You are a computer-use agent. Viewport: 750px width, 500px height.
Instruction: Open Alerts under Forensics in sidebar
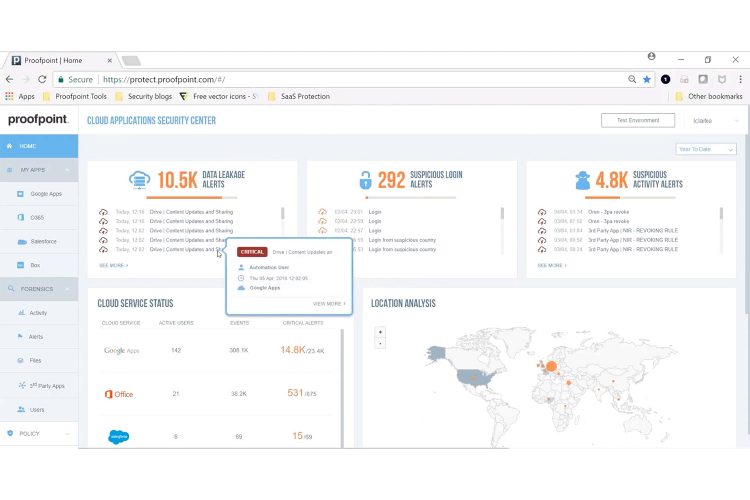[x=39, y=337]
